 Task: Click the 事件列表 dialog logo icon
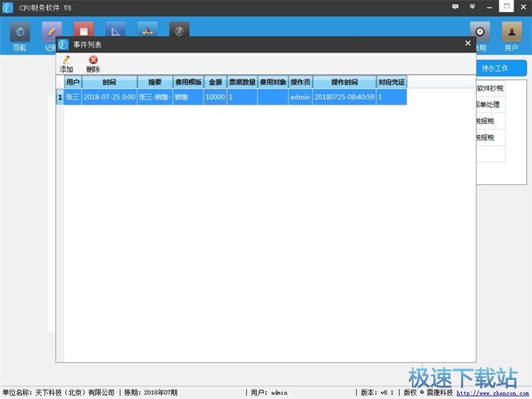(x=63, y=45)
